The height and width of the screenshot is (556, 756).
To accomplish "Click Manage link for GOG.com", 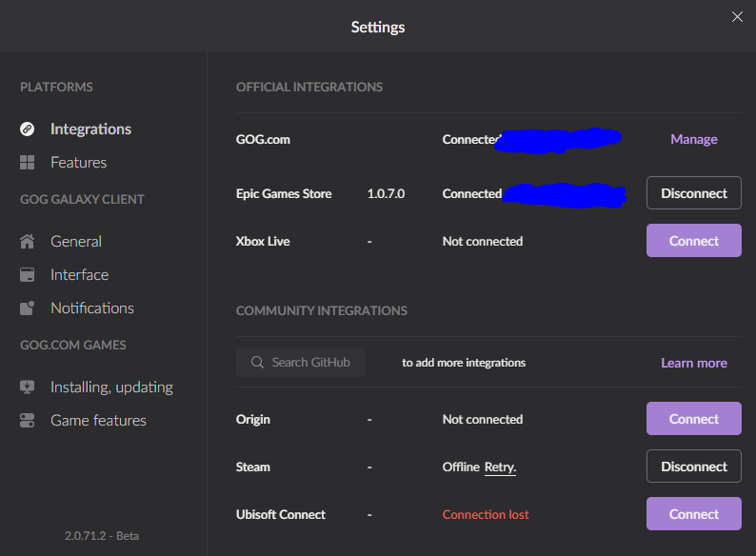I will point(694,139).
